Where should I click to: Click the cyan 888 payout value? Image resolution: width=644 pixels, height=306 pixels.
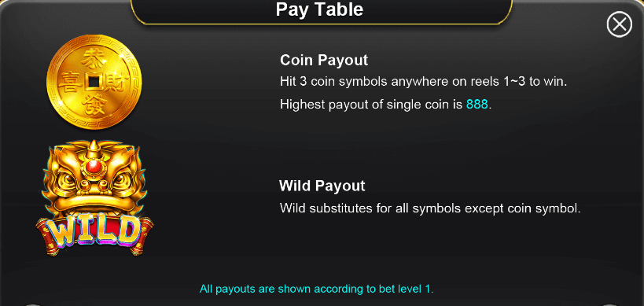(x=477, y=105)
